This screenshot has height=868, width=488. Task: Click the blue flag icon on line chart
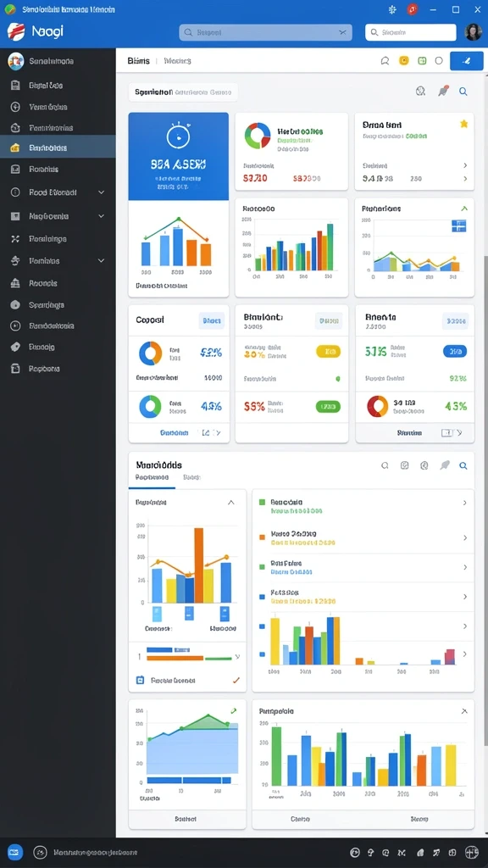pos(458,225)
